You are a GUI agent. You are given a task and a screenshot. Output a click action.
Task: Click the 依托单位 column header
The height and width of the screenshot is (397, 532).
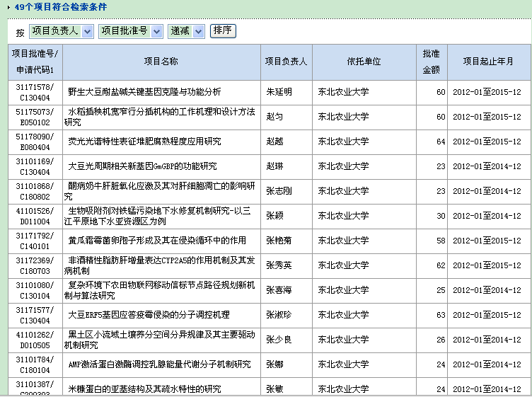tap(364, 62)
